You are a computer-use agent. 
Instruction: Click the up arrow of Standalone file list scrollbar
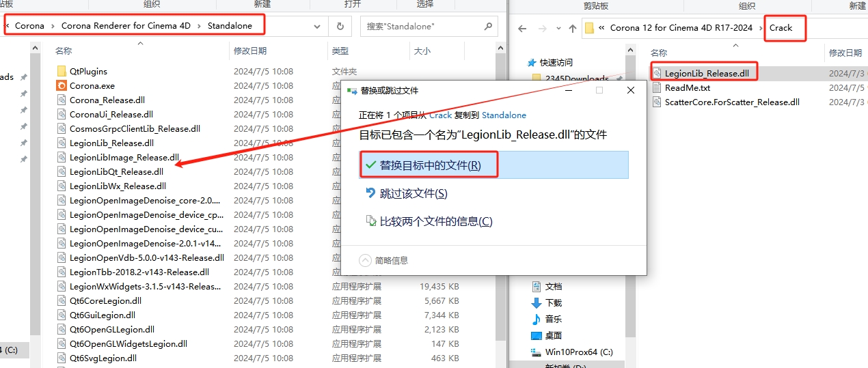[x=500, y=49]
